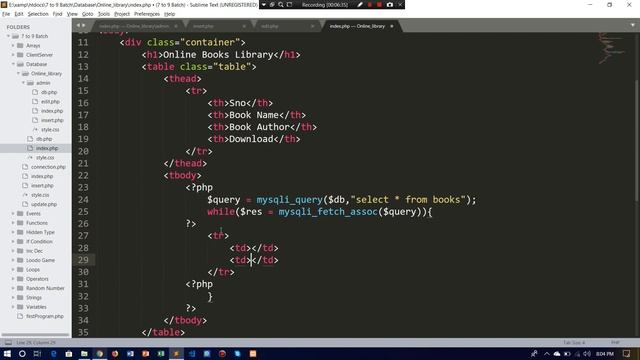The image size is (640, 360).
Task: Open update.php in the sidebar
Action: coord(44,204)
